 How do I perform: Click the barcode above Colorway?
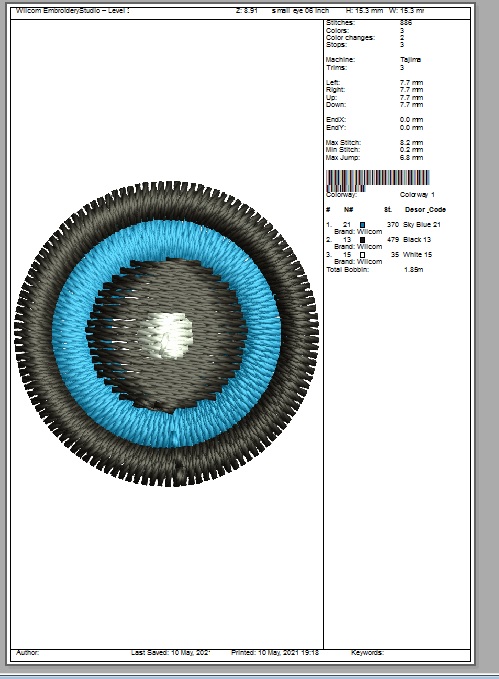click(377, 180)
